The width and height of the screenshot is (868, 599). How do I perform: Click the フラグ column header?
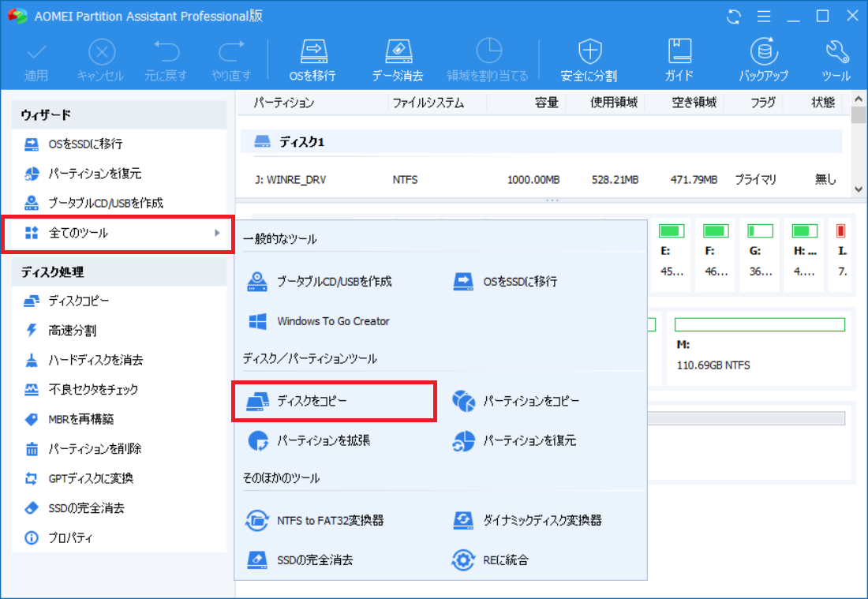(x=763, y=103)
